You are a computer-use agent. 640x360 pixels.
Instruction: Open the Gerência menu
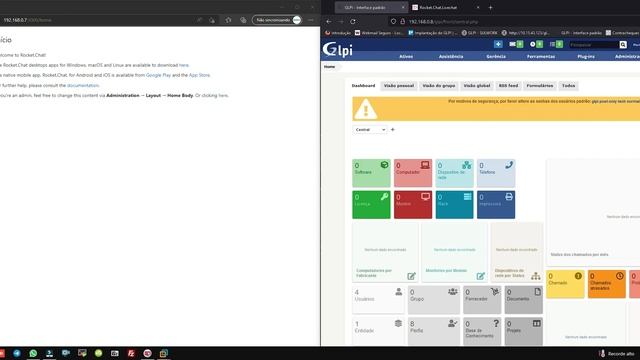496,56
